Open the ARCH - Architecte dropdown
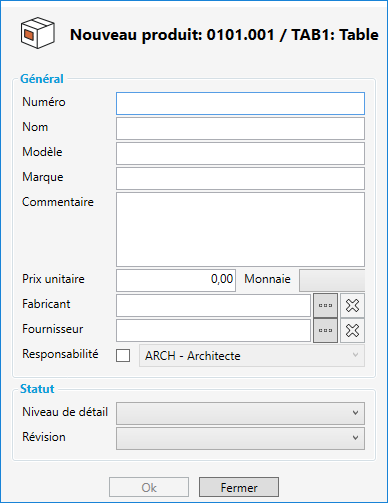388x503 pixels. pyautogui.click(x=252, y=356)
